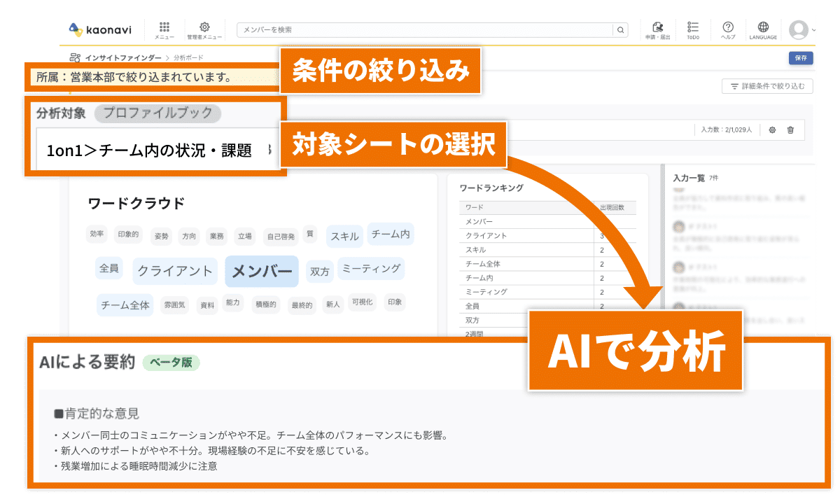
Task: Click the 入力一覧 7件 heading
Action: pyautogui.click(x=695, y=178)
